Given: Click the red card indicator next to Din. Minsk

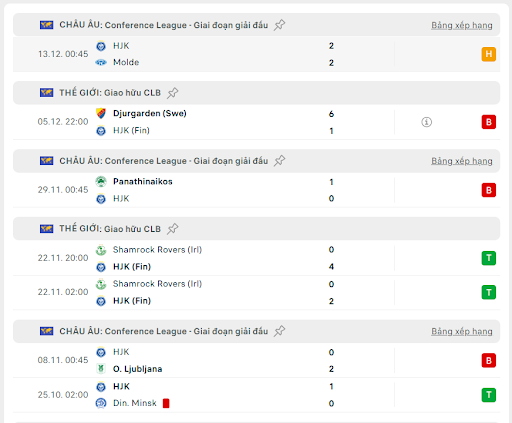Looking at the screenshot, I should [x=166, y=403].
